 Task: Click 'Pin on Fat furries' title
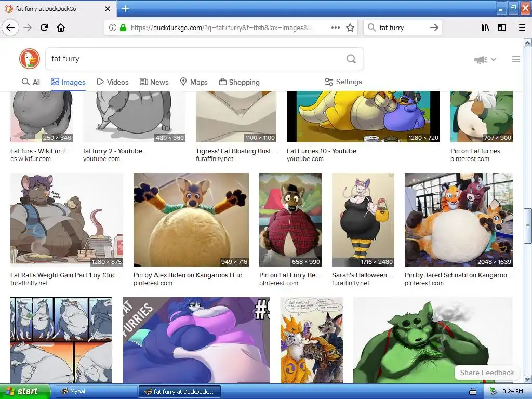(x=475, y=151)
